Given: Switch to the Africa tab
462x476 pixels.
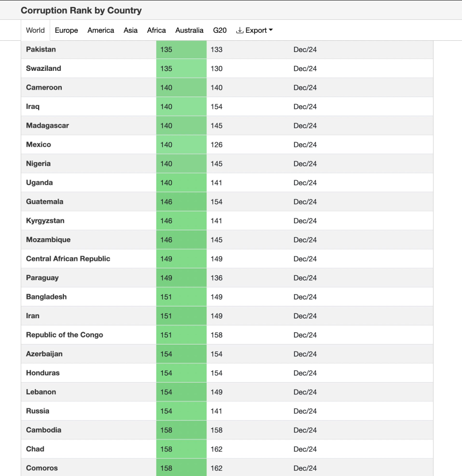Looking at the screenshot, I should pos(156,30).
